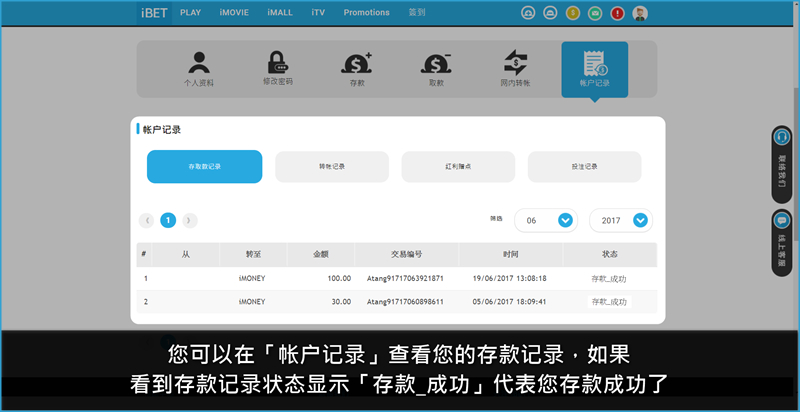Image resolution: width=800 pixels, height=412 pixels.
Task: Click the 从 column header
Action: (186, 254)
